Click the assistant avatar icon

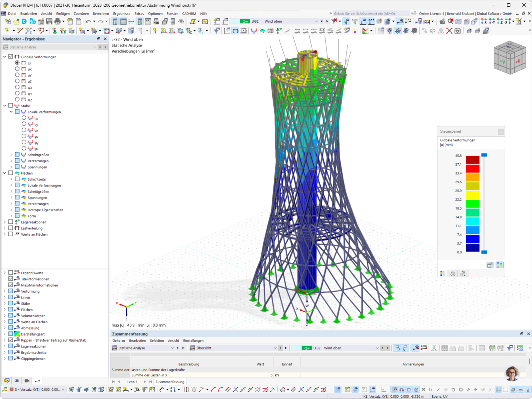pyautogui.click(x=512, y=374)
